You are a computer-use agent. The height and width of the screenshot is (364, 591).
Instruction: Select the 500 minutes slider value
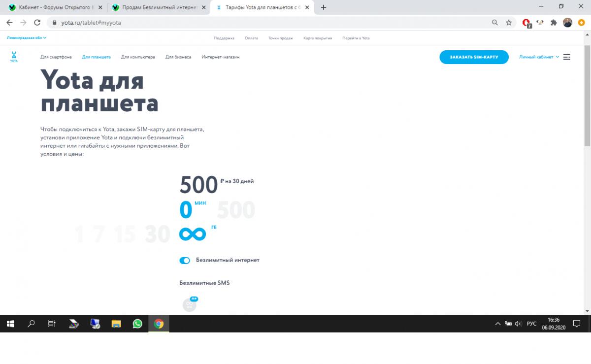point(236,210)
